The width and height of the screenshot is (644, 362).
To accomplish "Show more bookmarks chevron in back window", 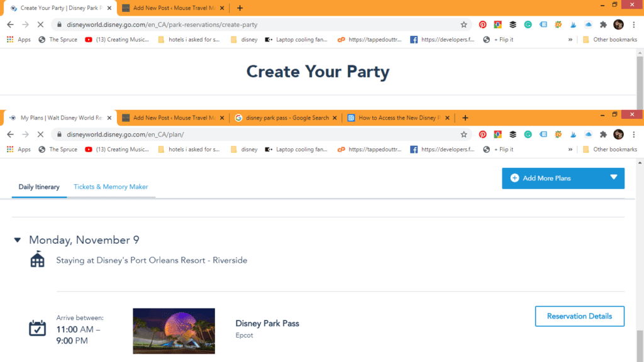I will 570,40.
